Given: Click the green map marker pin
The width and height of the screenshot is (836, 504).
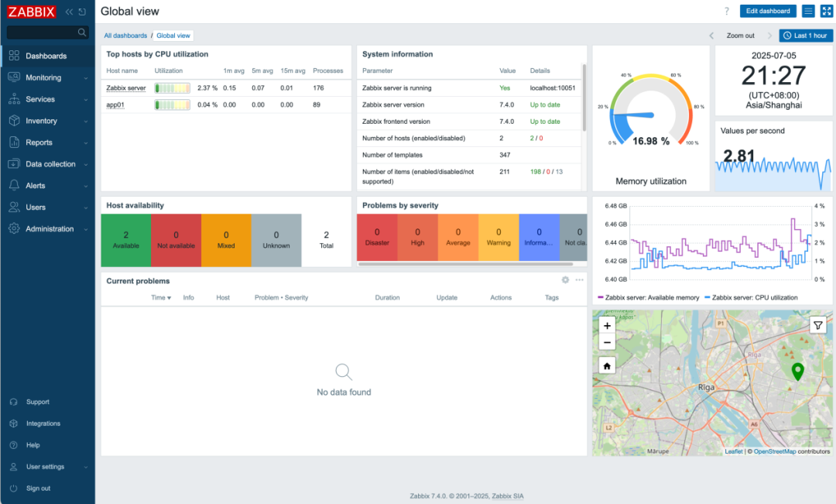Looking at the screenshot, I should (797, 371).
